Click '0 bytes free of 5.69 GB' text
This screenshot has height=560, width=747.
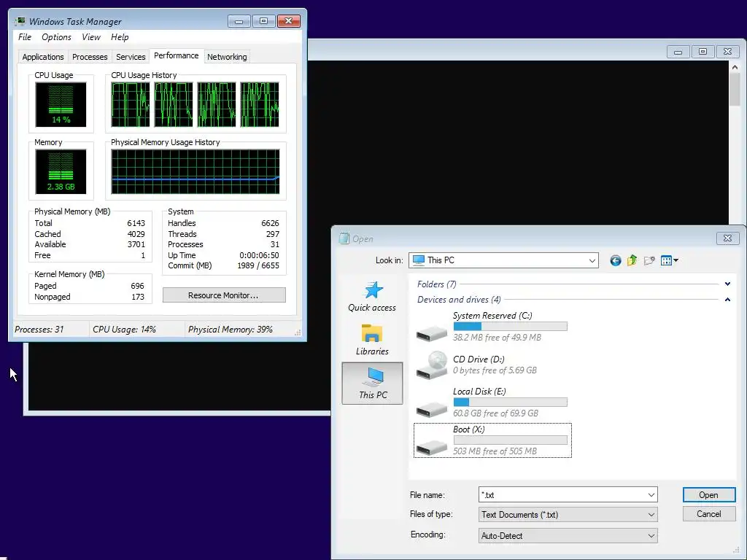click(x=495, y=370)
